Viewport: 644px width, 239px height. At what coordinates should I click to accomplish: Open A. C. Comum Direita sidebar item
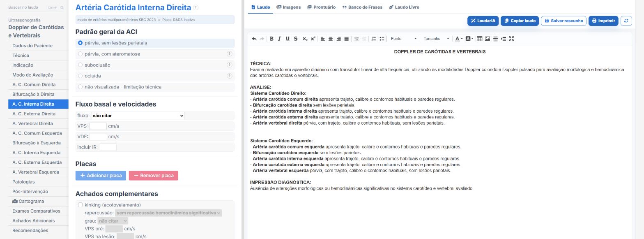coord(38,84)
